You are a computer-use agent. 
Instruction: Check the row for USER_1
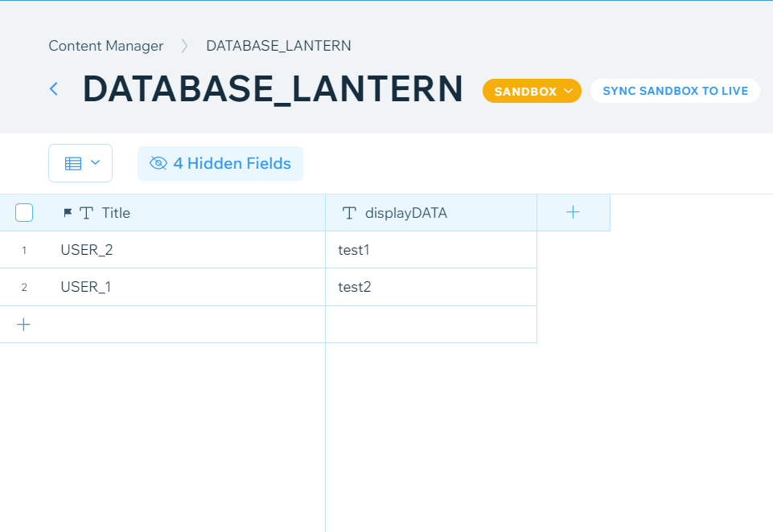click(x=24, y=287)
